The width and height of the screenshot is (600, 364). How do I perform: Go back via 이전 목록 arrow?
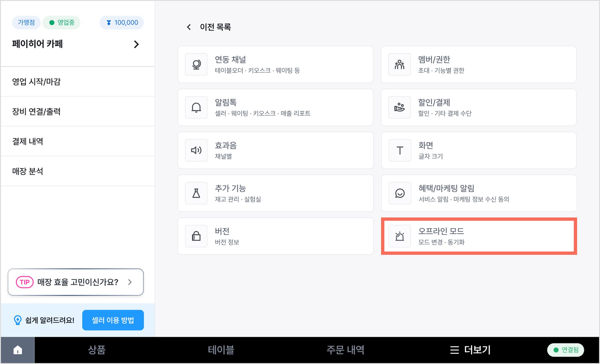pos(189,27)
